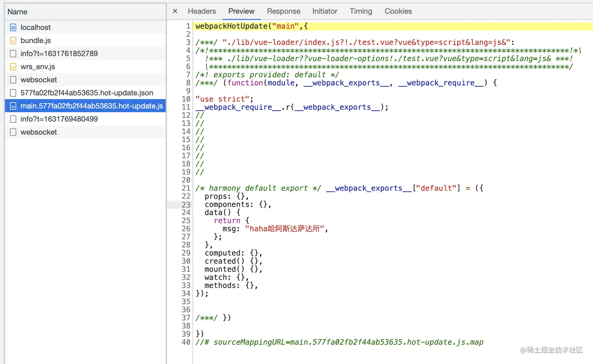Click the watch: {}, code line
Screen dimensions: 593x364
[227, 277]
